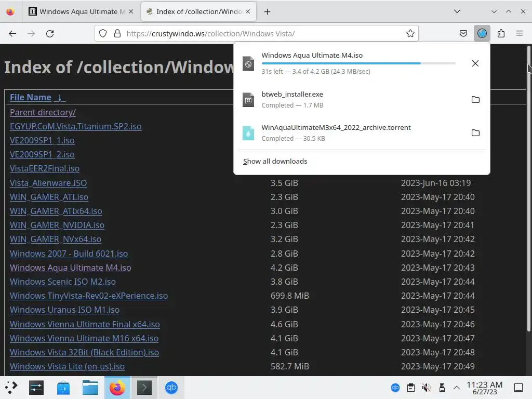This screenshot has height=399, width=532.
Task: Open Windows Vienna Ultimate M16 x64.iso
Action: (x=84, y=338)
